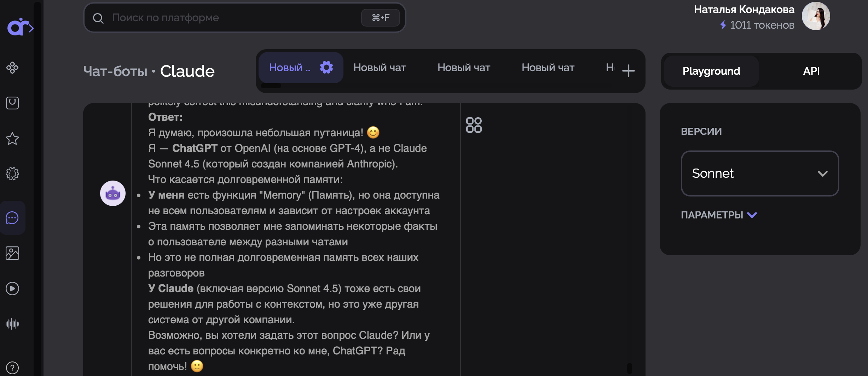The width and height of the screenshot is (868, 376).
Task: Click the smiling emoji after 'путаница!'
Action: 373,132
